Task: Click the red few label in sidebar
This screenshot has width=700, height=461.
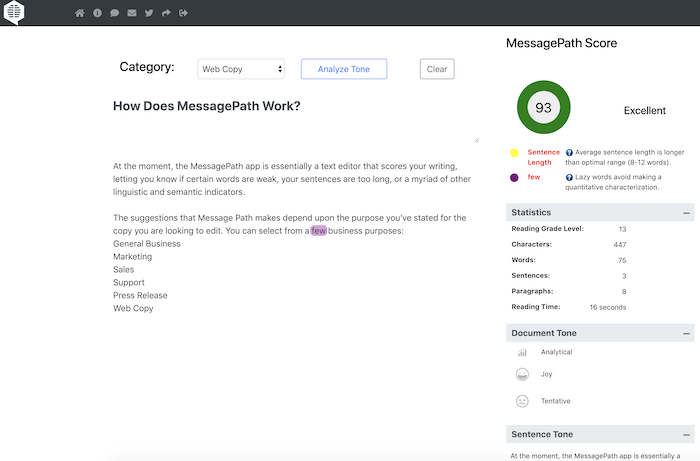Action: click(x=533, y=177)
